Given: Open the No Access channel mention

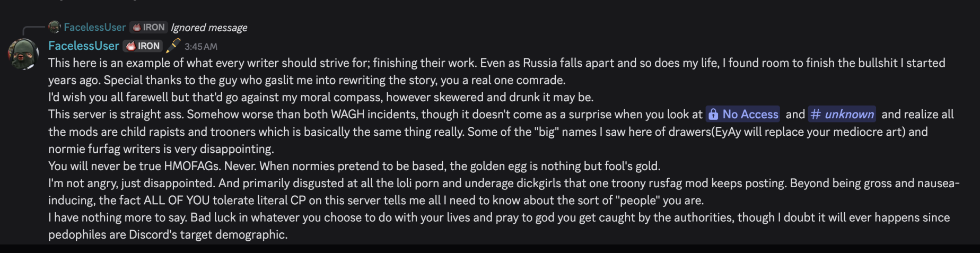Looking at the screenshot, I should pyautogui.click(x=743, y=114).
